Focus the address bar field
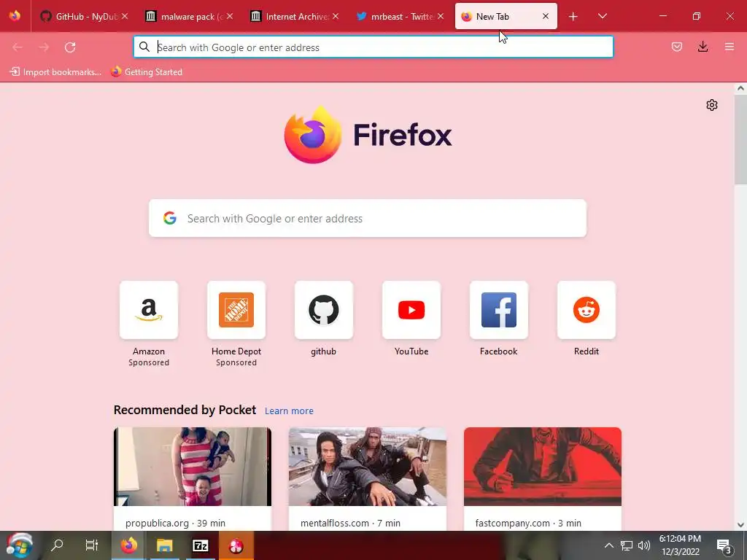This screenshot has width=747, height=560. pyautogui.click(x=373, y=47)
